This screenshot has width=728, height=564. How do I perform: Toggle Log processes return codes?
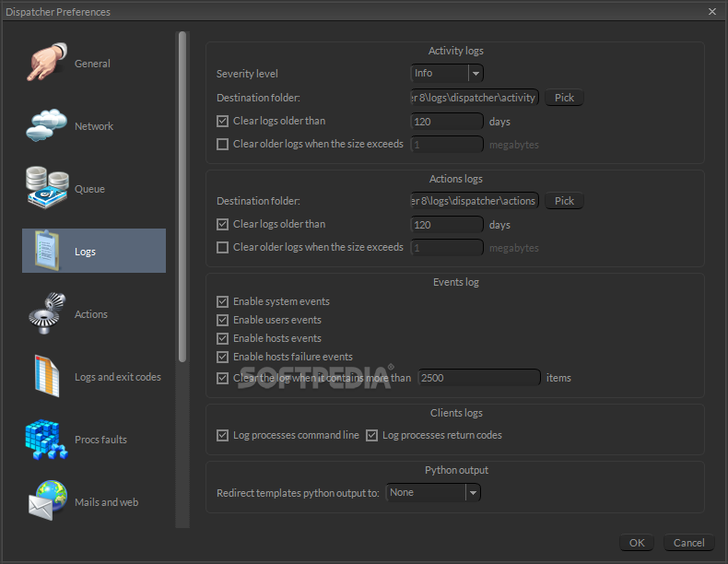click(372, 435)
